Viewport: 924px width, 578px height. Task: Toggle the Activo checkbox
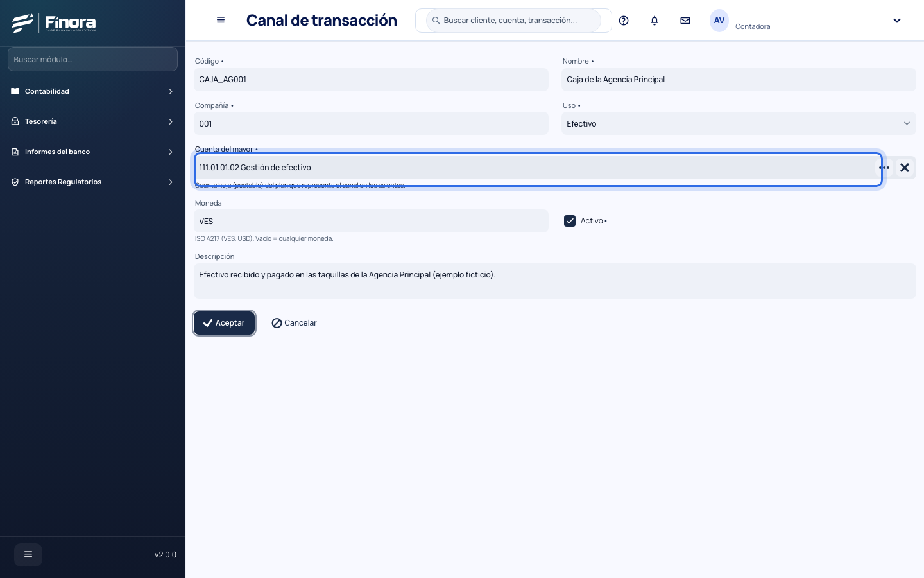point(570,221)
